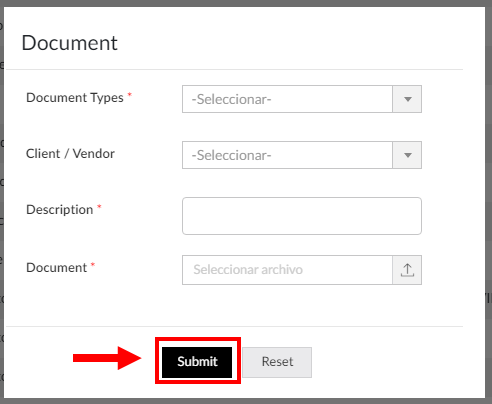This screenshot has width=492, height=404.
Task: Click the Document dialog title heading
Action: pos(70,43)
